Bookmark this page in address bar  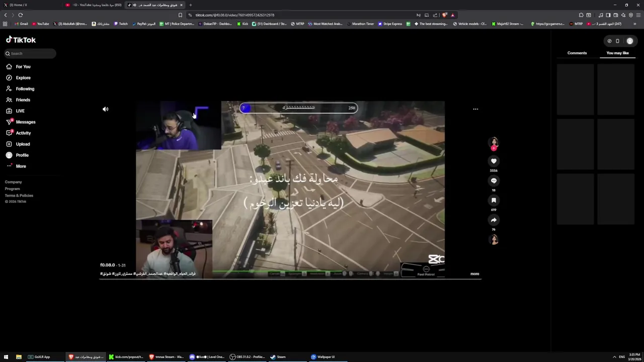[x=180, y=15]
